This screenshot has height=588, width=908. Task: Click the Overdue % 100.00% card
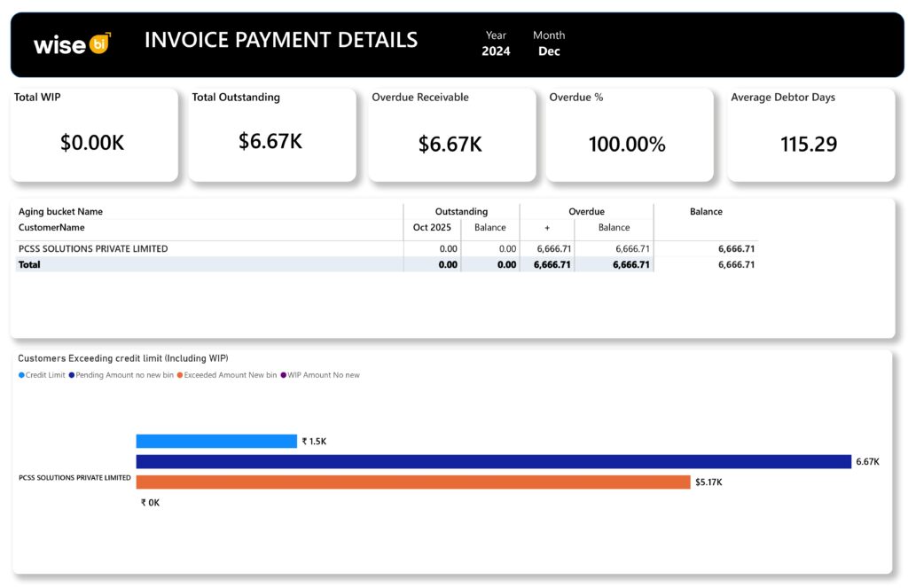click(x=628, y=135)
